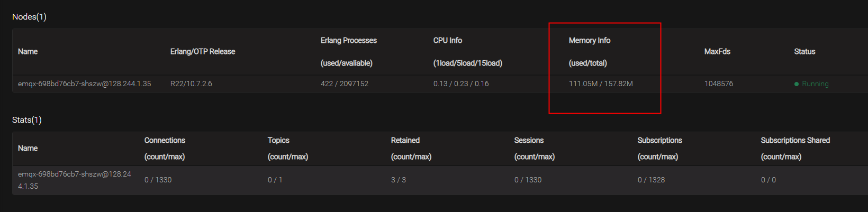Click the MaxFds column header
This screenshot has width=868, height=212.
[717, 51]
